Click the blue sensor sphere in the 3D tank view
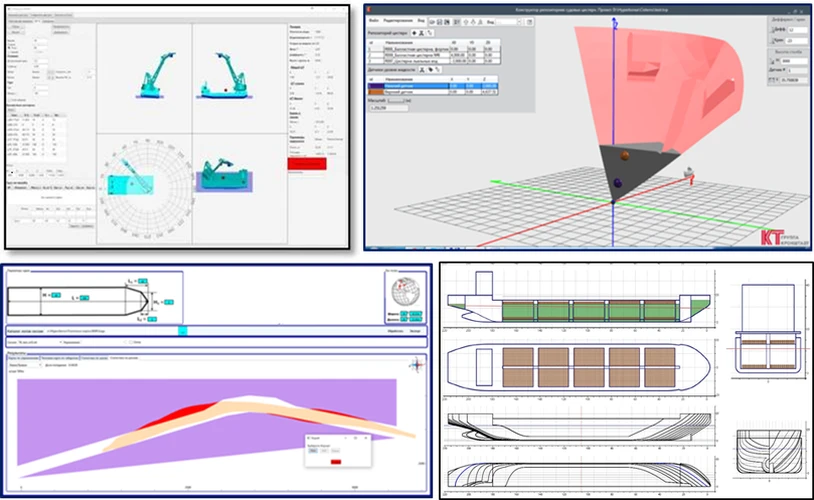Image resolution: width=814 pixels, height=500 pixels. [617, 182]
